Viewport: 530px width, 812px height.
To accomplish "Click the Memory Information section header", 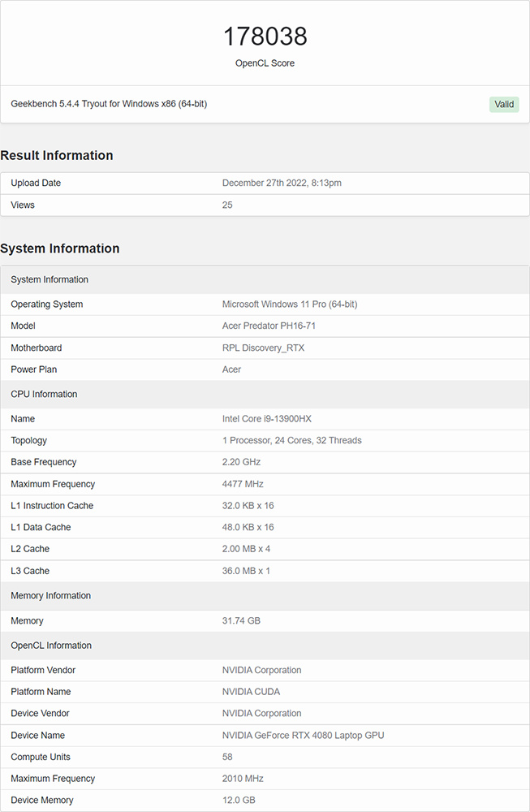I will [50, 596].
